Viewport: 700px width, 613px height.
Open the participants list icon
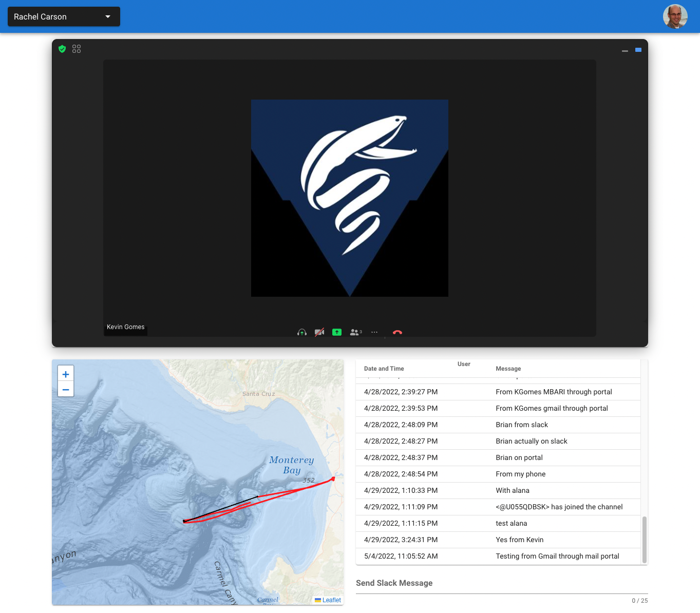[355, 332]
